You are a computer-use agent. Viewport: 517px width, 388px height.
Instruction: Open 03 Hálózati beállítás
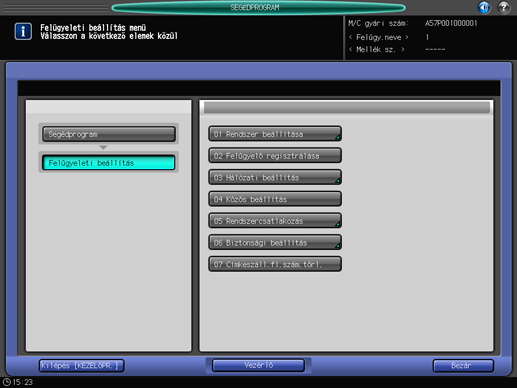point(275,177)
